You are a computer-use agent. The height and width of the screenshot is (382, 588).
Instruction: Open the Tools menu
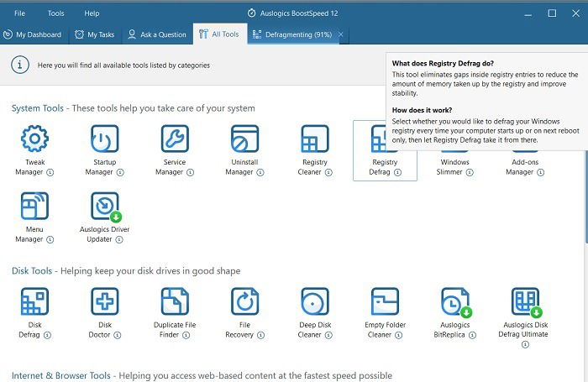(x=56, y=13)
